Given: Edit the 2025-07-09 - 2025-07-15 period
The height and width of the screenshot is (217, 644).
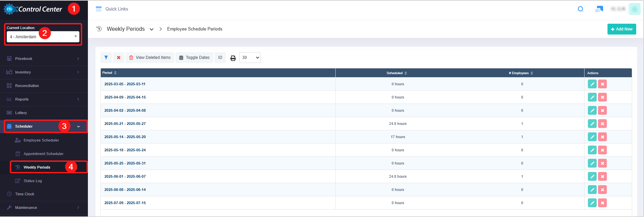Looking at the screenshot, I should 592,203.
